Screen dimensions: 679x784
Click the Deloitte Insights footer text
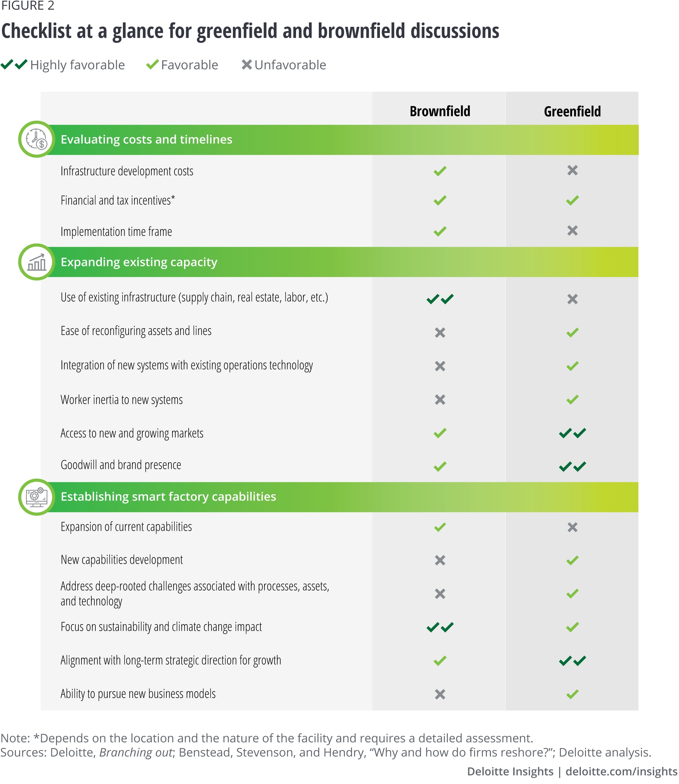[510, 771]
